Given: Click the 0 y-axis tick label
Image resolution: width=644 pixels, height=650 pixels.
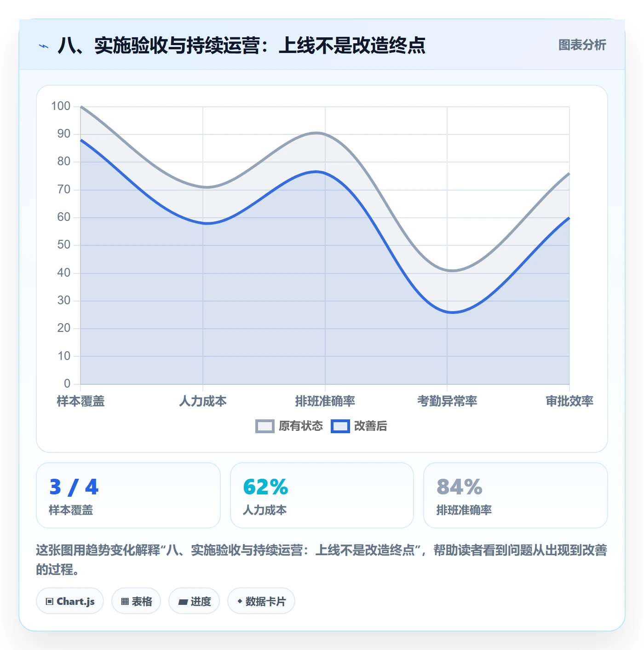Looking at the screenshot, I should click(x=67, y=383).
